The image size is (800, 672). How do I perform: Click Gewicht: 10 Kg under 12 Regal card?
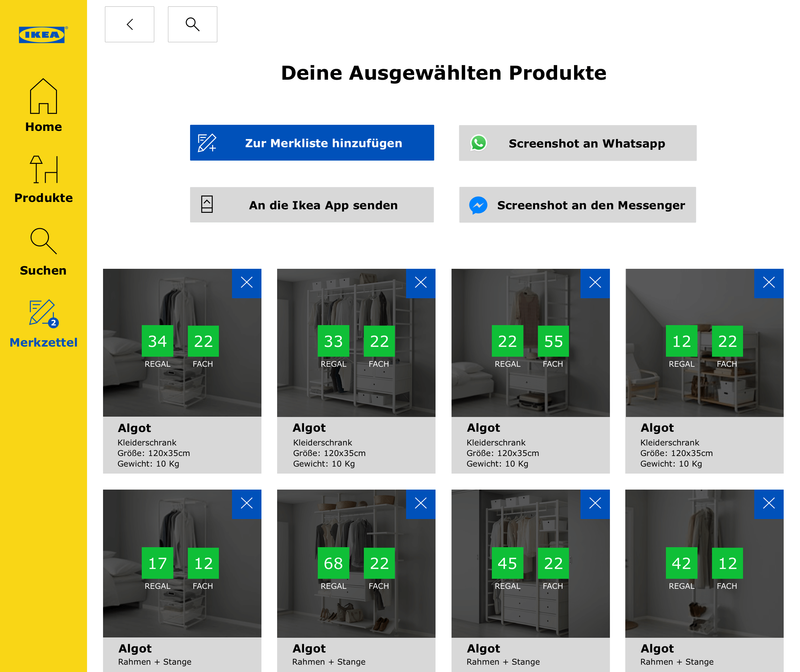671,464
